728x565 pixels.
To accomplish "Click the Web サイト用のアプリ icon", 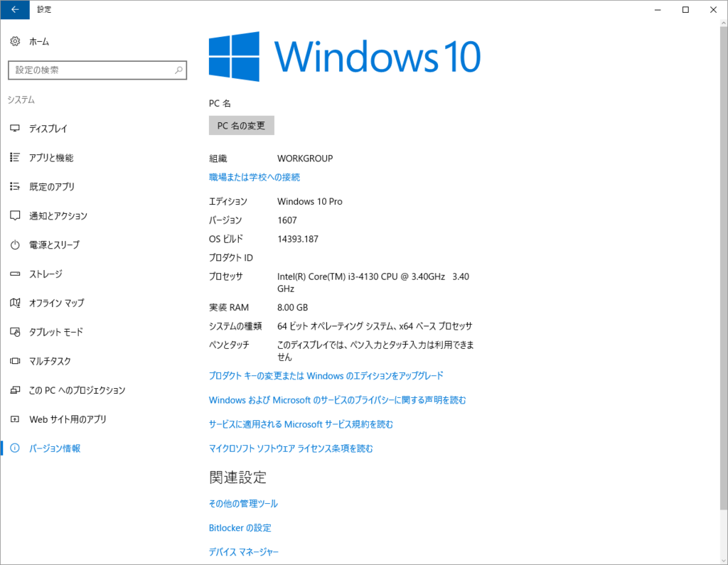I will (x=15, y=419).
